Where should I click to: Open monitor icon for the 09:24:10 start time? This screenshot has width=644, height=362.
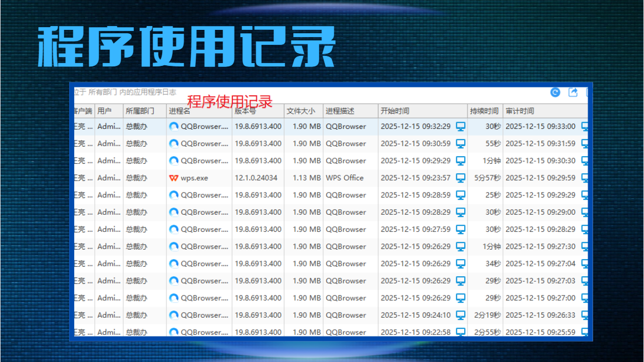tap(460, 315)
